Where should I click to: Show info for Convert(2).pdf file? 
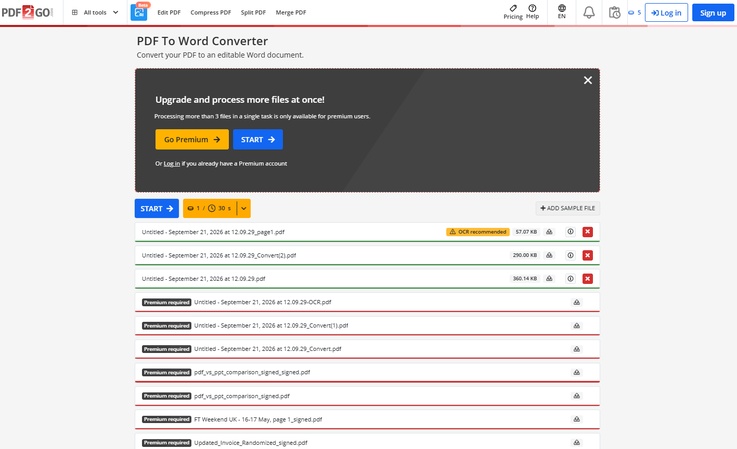[570, 255]
